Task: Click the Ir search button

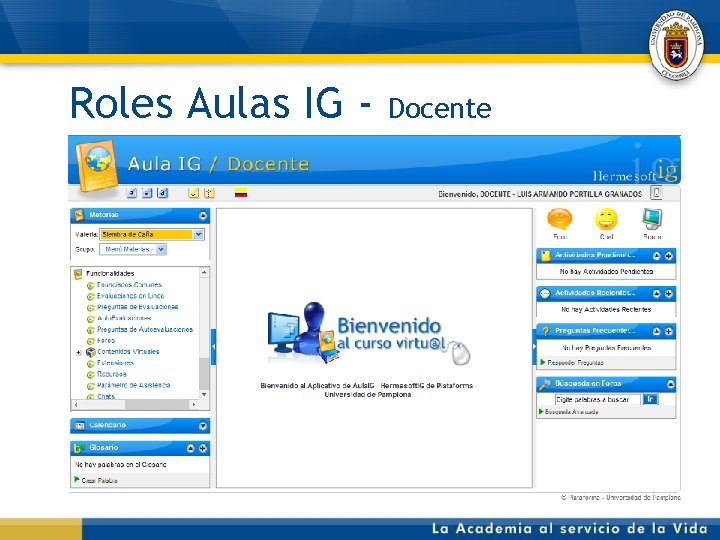Action: [x=650, y=399]
